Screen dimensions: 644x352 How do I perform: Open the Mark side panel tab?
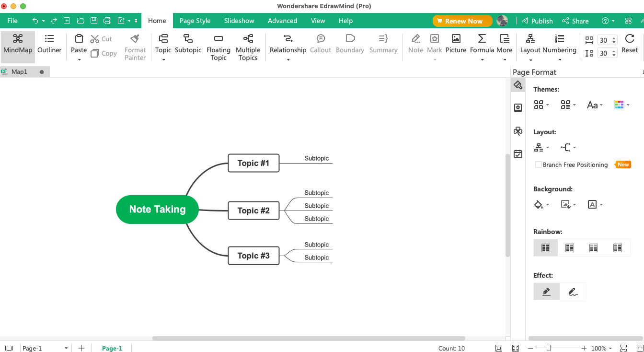click(x=518, y=108)
